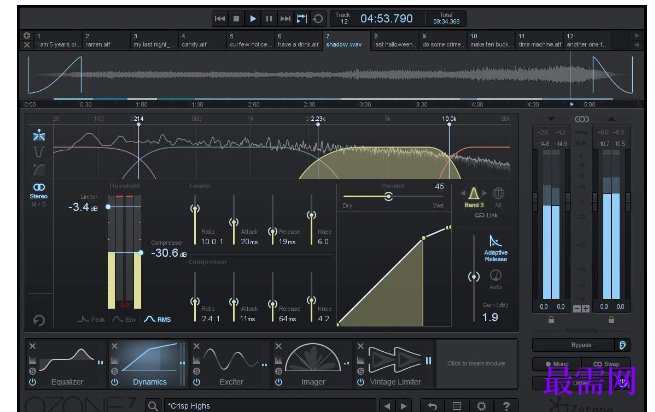Click the Band 3 bell icon
This screenshot has width=655, height=412.
coord(474,193)
